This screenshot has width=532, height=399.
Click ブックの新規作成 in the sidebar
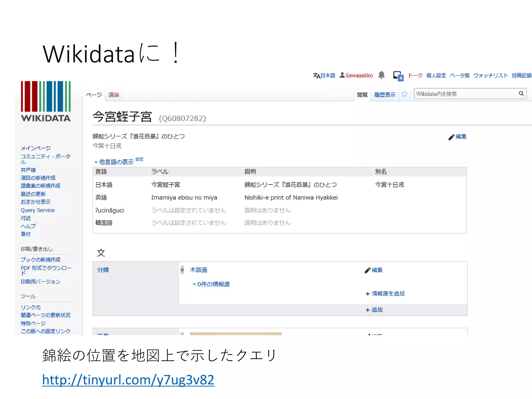41,260
